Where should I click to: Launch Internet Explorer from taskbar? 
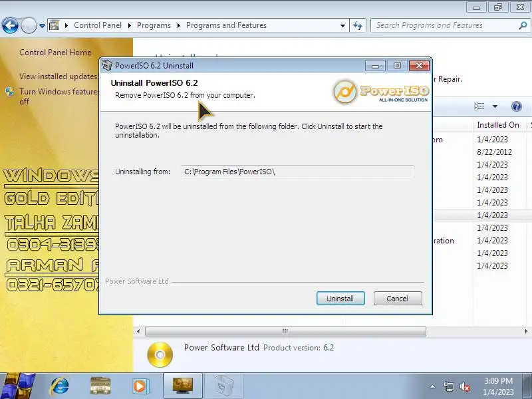point(60,386)
